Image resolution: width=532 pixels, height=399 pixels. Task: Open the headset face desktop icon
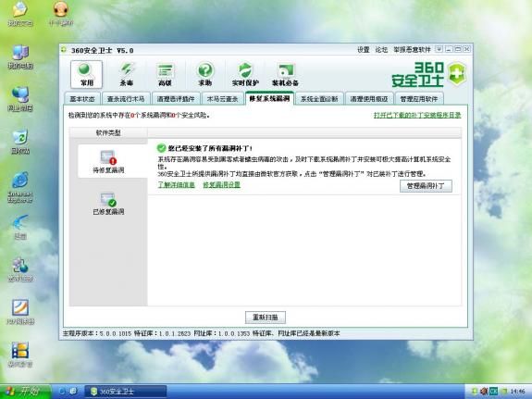pos(61,14)
